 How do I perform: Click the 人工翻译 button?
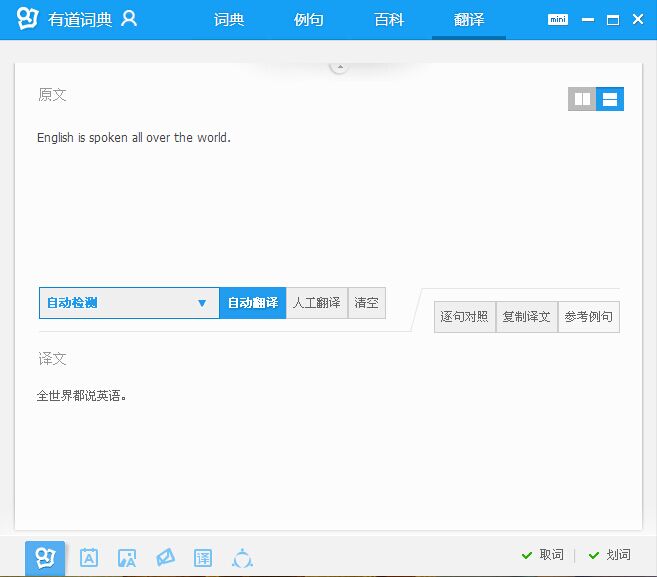(317, 303)
